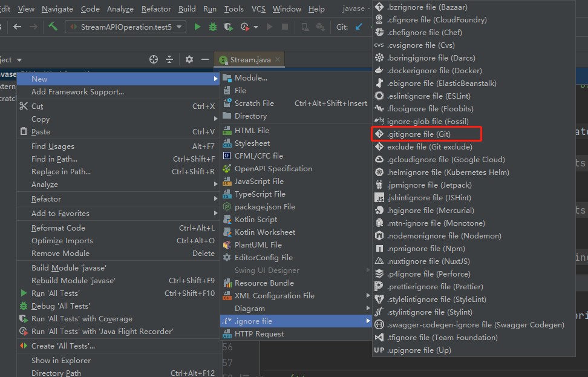Open the run configuration dropdown StreamAPIOperation.test5
Image resolution: width=588 pixels, height=377 pixels.
[126, 27]
